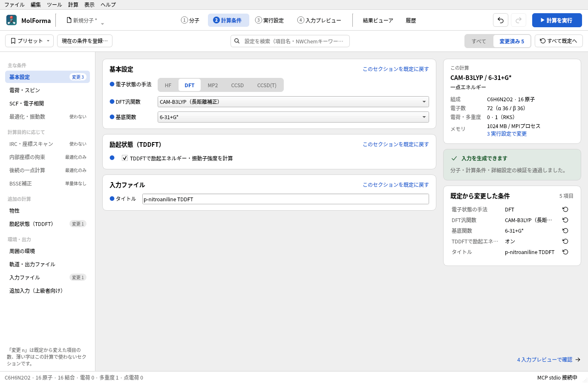The width and height of the screenshot is (588, 383).
Task: Click the blue dot beside 基底関数
Action: click(112, 117)
